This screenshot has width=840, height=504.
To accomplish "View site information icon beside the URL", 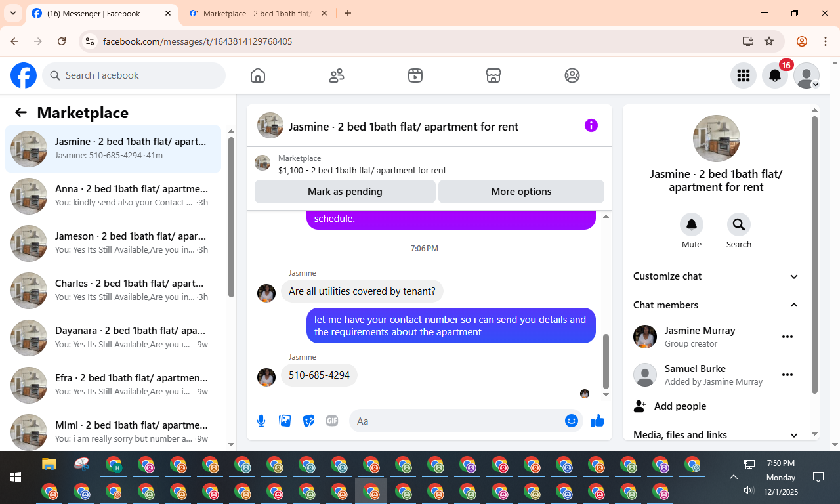I will pyautogui.click(x=91, y=41).
